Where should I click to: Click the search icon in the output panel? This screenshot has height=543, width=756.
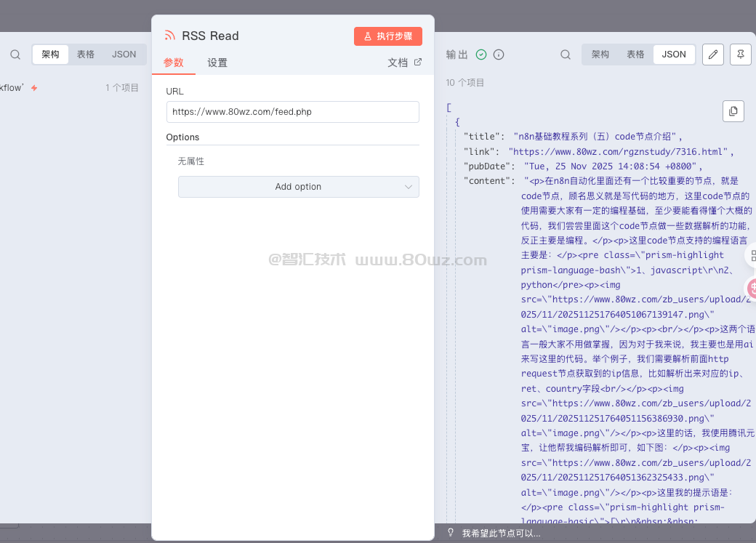point(566,55)
